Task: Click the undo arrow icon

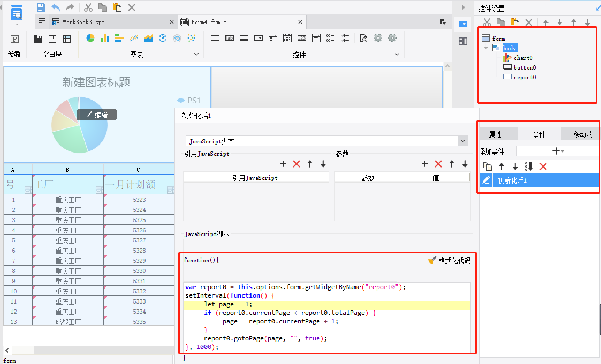Action: [x=56, y=7]
